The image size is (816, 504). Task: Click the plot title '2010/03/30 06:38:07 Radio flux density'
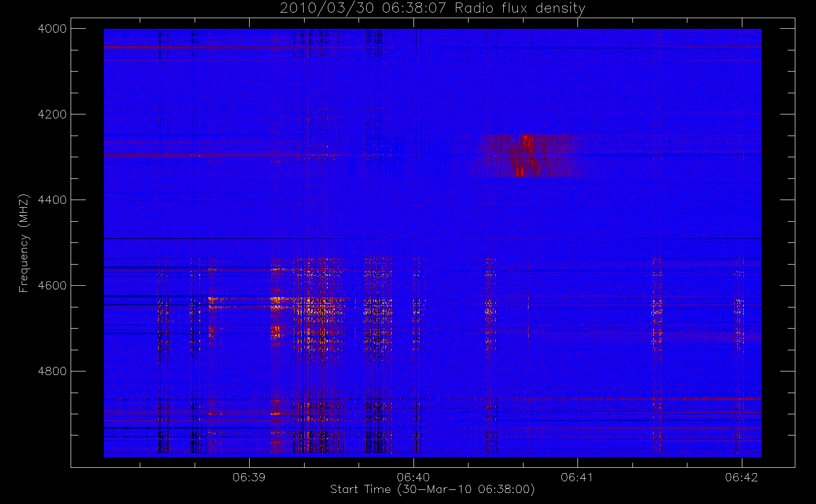(433, 9)
